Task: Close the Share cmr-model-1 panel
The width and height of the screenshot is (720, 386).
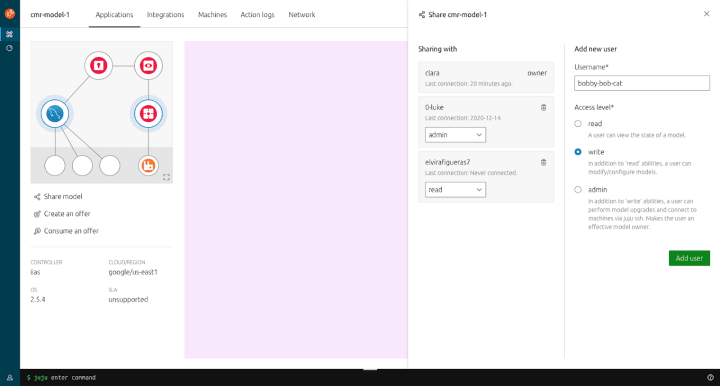Action: (x=706, y=14)
